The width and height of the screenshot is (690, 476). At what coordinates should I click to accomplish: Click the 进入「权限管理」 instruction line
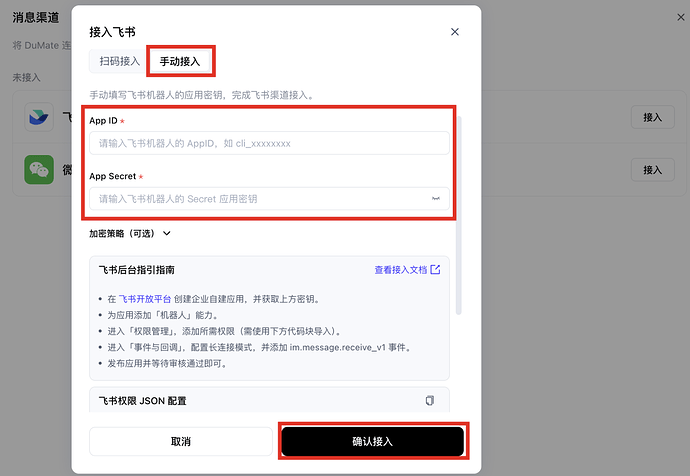tap(224, 331)
